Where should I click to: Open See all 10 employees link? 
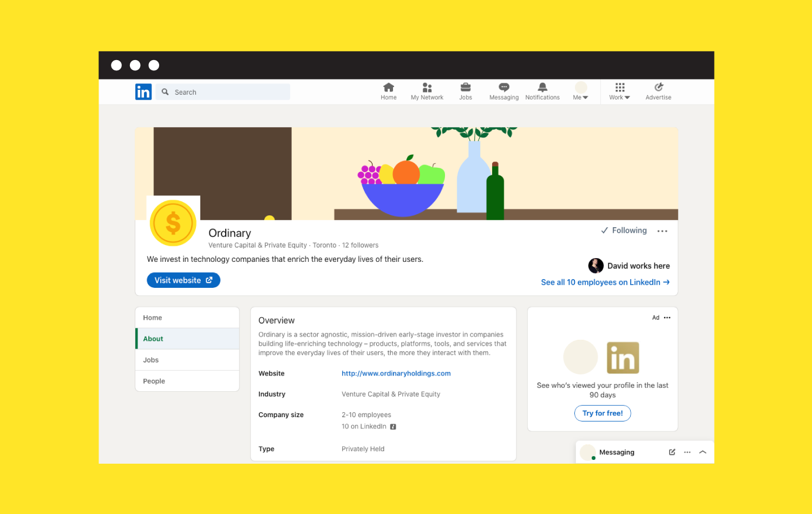coord(605,282)
